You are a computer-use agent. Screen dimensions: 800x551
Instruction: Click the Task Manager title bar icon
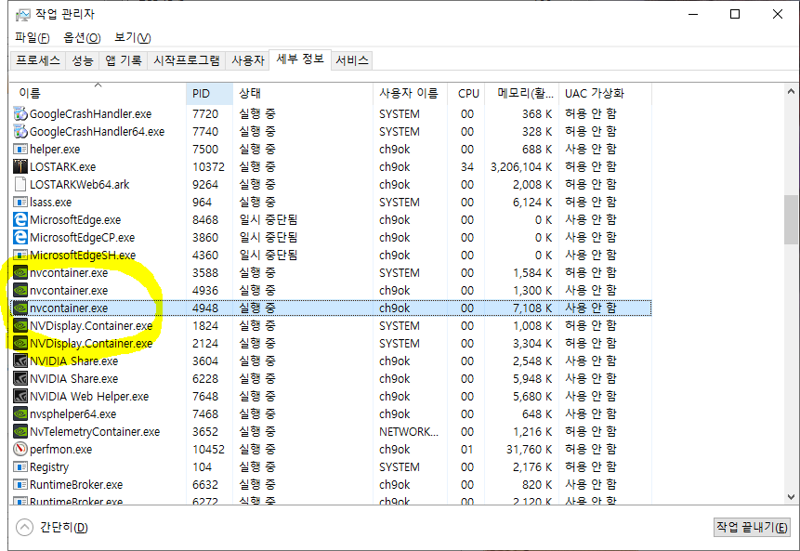(22, 14)
